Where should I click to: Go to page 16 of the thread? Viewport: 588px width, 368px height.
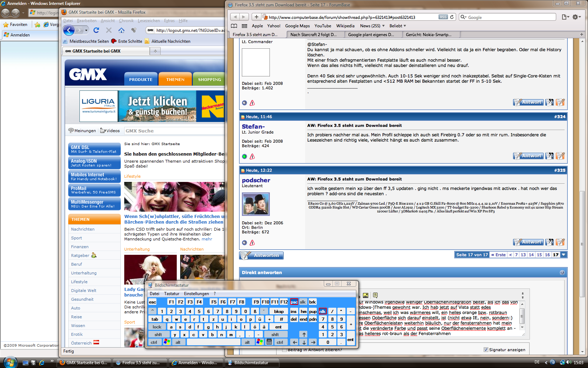(x=547, y=255)
